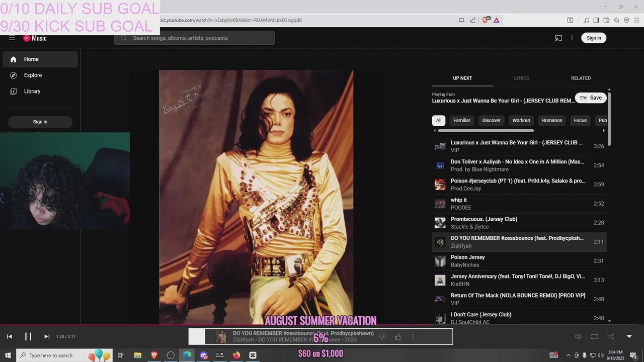Switch to the UP NEXT tab
Image resolution: width=644 pixels, height=362 pixels.
pos(462,78)
